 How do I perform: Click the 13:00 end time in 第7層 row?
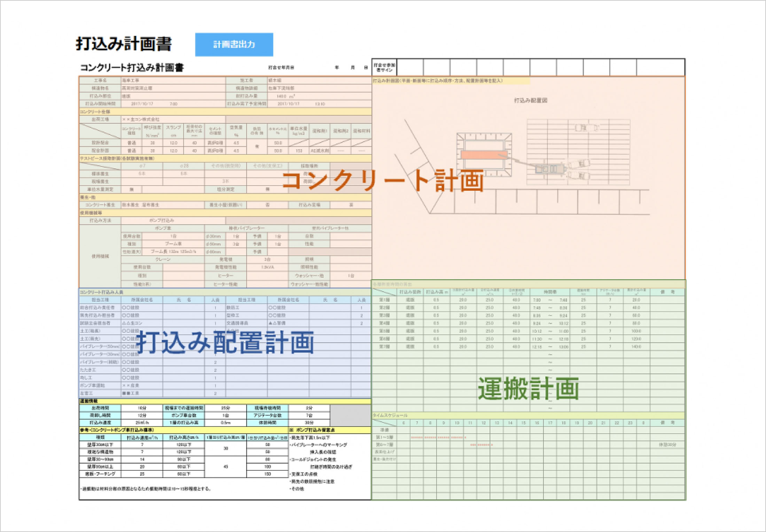564,347
